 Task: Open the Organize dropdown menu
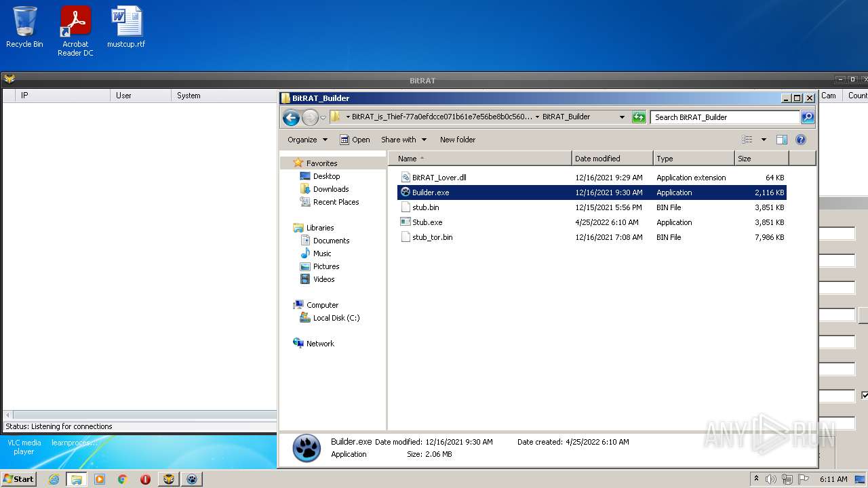307,140
